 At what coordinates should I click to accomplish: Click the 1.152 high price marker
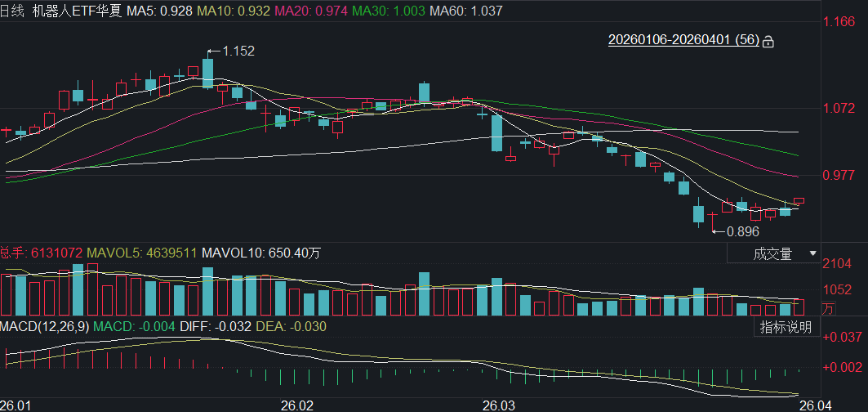click(x=238, y=51)
